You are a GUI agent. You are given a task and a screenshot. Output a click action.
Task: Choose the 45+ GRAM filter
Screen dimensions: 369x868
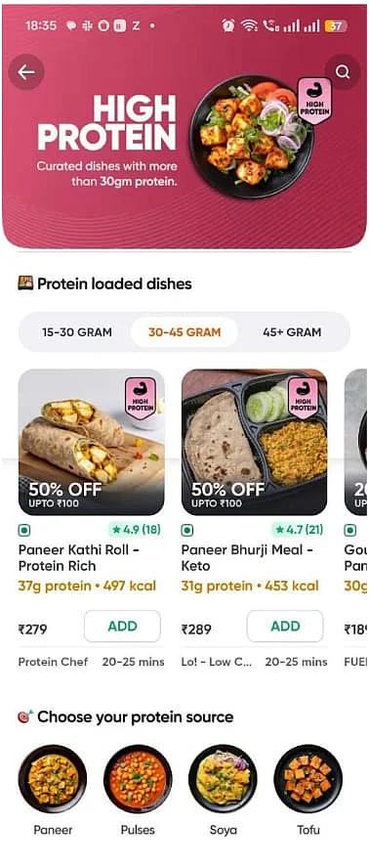pyautogui.click(x=292, y=332)
